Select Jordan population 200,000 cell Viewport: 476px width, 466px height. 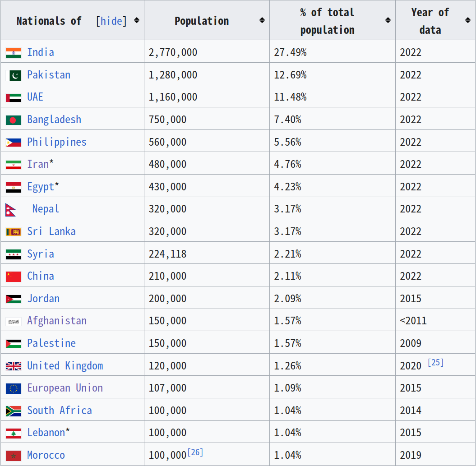pos(207,298)
